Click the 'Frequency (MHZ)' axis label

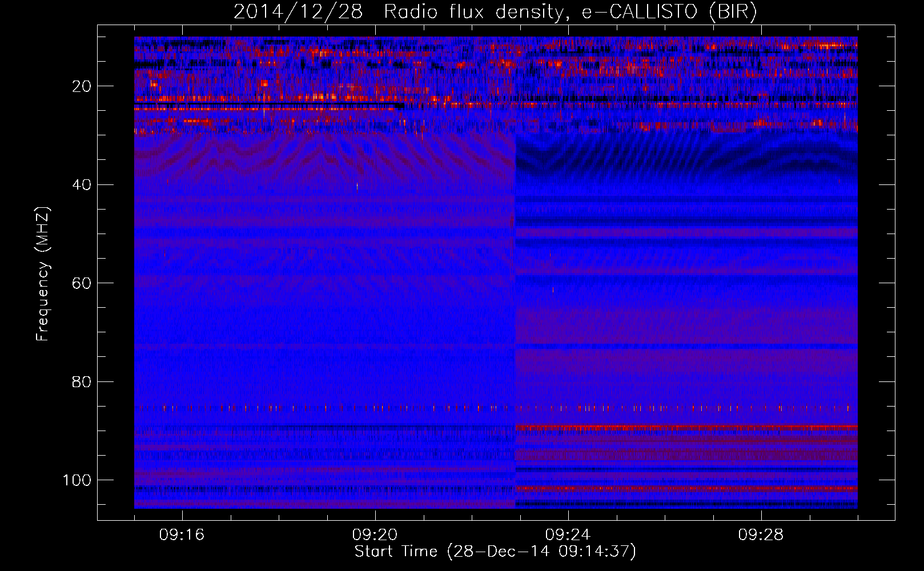43,274
